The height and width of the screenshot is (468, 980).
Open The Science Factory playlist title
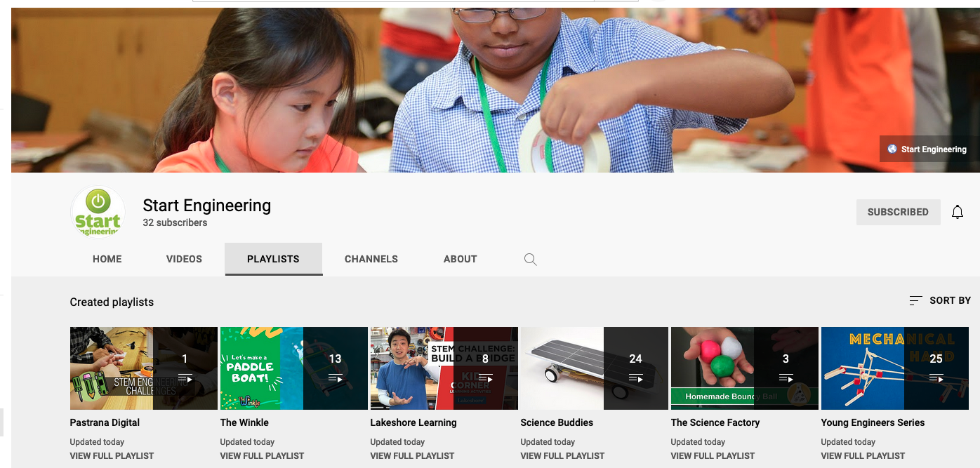(x=715, y=422)
